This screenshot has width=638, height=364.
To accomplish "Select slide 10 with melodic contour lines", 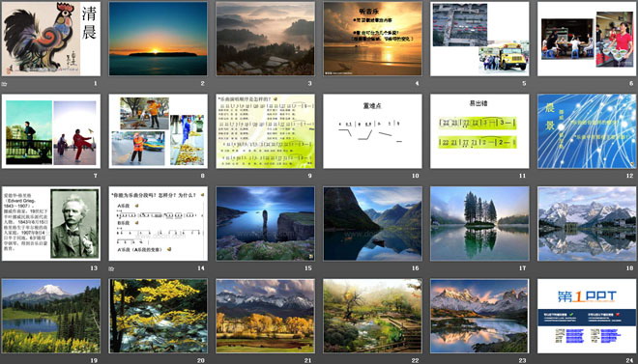I will coord(373,131).
